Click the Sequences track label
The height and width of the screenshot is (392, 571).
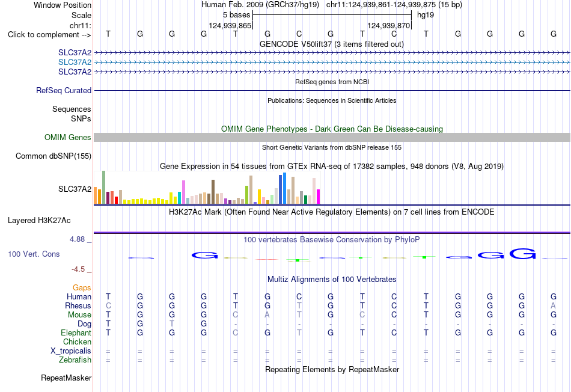tap(72, 109)
